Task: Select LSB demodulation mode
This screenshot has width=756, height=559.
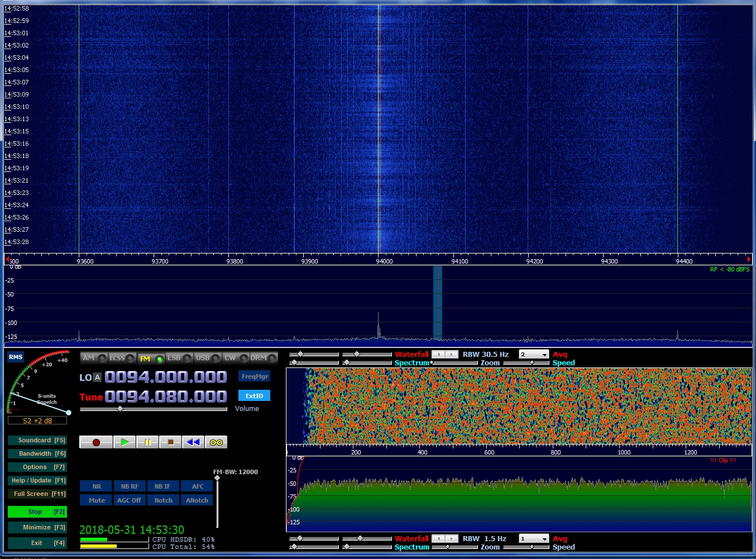Action: point(179,358)
